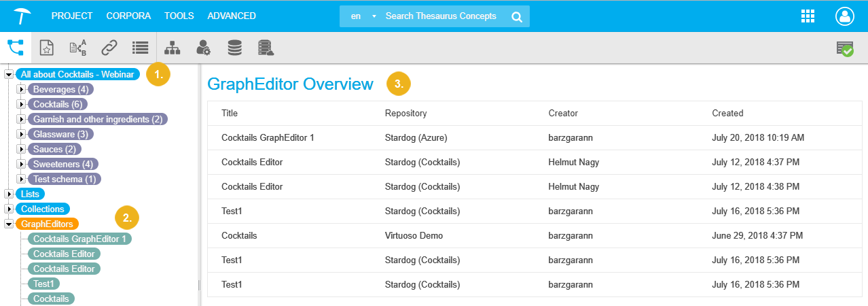The image size is (868, 306).
Task: Open the user profile avatar
Action: pyautogui.click(x=845, y=16)
